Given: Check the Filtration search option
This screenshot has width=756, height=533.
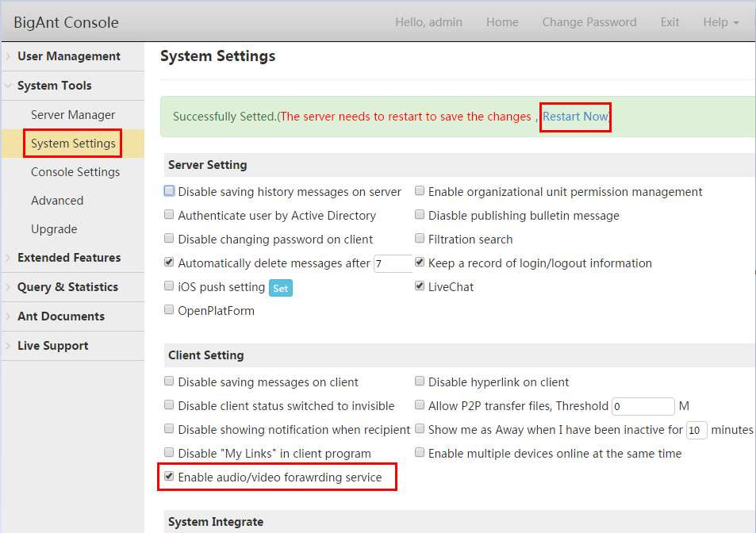Looking at the screenshot, I should [x=420, y=238].
